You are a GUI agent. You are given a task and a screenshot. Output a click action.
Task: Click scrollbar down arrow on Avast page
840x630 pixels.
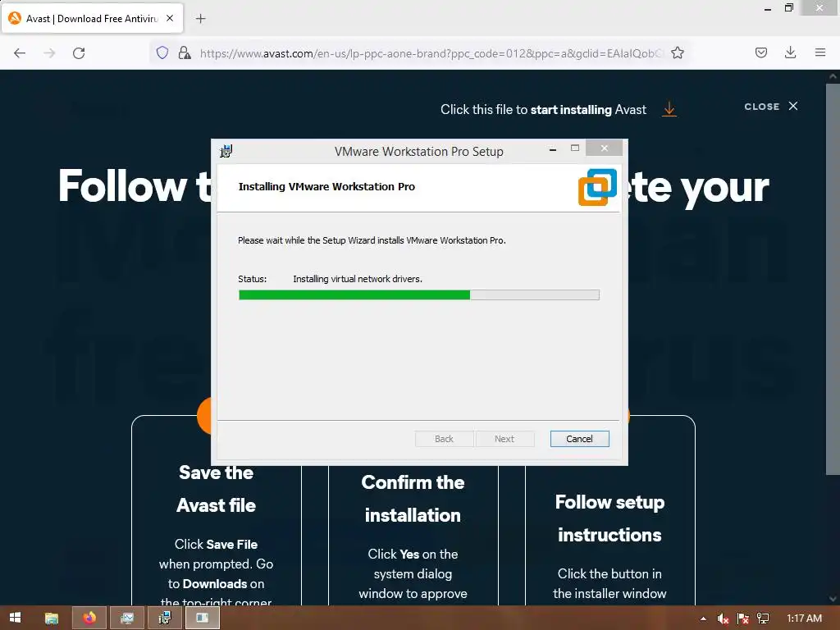tap(833, 599)
